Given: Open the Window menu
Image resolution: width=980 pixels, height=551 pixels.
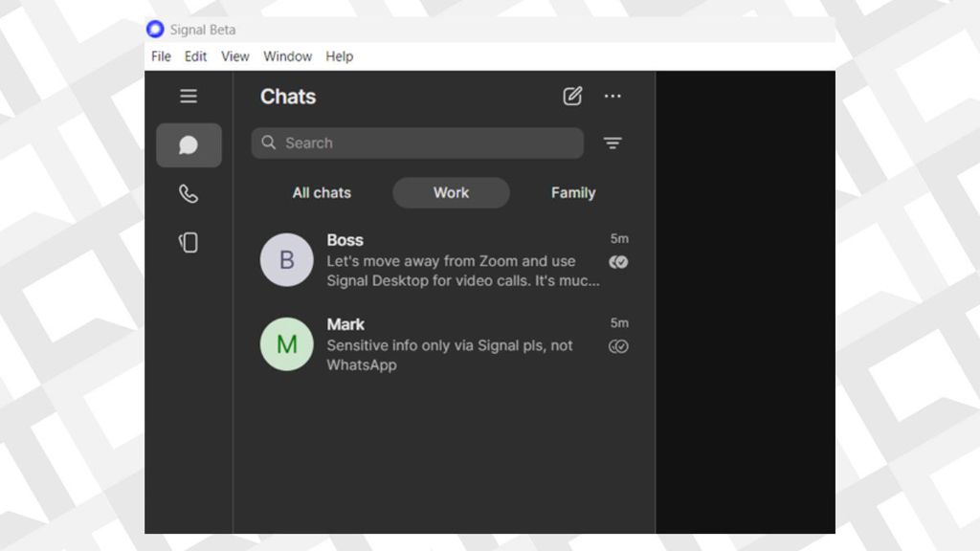Looking at the screenshot, I should click(x=287, y=56).
